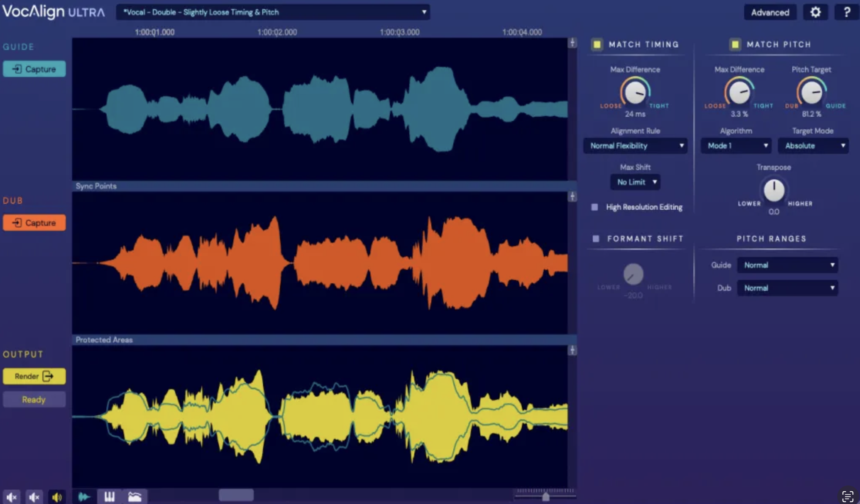This screenshot has height=504, width=860.
Task: Click the Dub waveform vertical zoom icon
Action: [x=572, y=196]
